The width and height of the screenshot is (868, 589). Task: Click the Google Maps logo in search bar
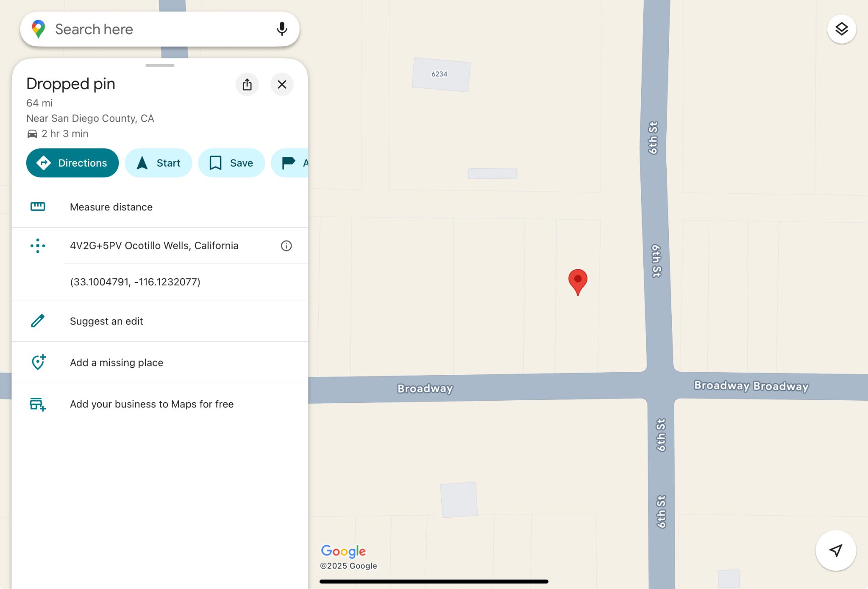39,29
